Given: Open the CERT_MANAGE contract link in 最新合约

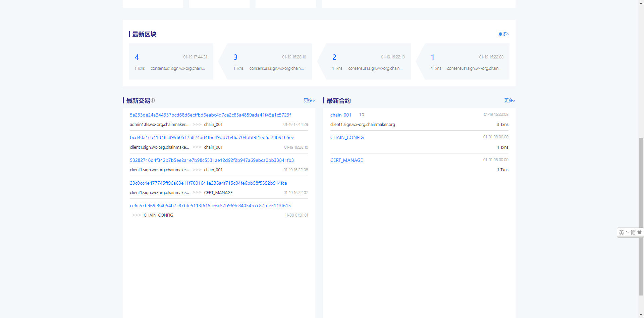Looking at the screenshot, I should click(346, 160).
